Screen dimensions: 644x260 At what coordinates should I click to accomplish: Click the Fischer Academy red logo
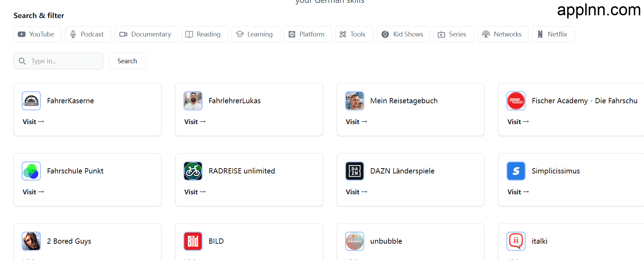pyautogui.click(x=516, y=101)
